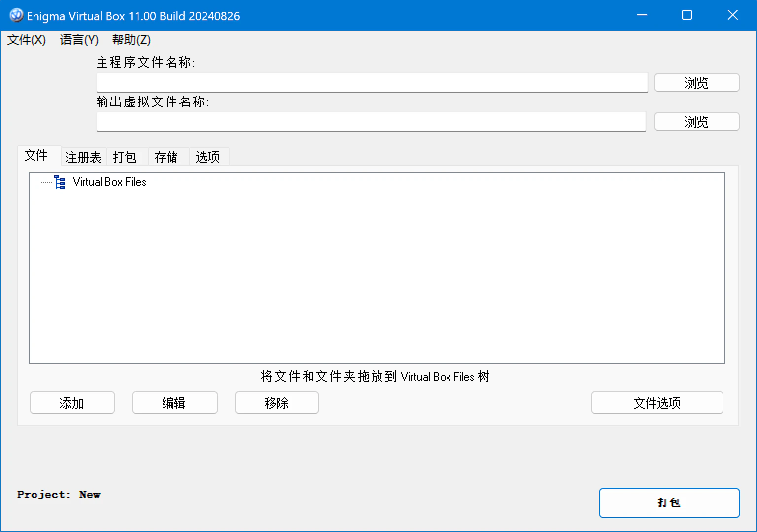Click the large 打包 button at bottom
Image resolution: width=757 pixels, height=532 pixels.
(x=669, y=502)
